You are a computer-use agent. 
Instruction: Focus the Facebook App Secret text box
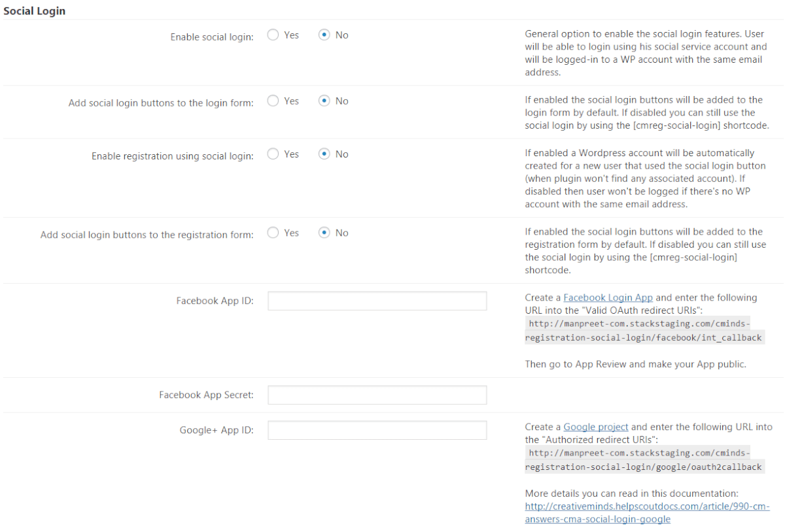tap(377, 395)
